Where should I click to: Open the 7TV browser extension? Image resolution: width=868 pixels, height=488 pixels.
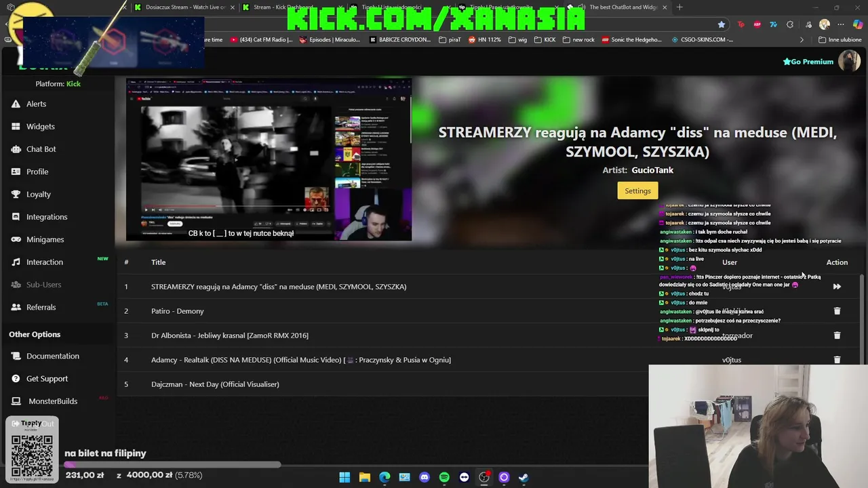point(773,24)
